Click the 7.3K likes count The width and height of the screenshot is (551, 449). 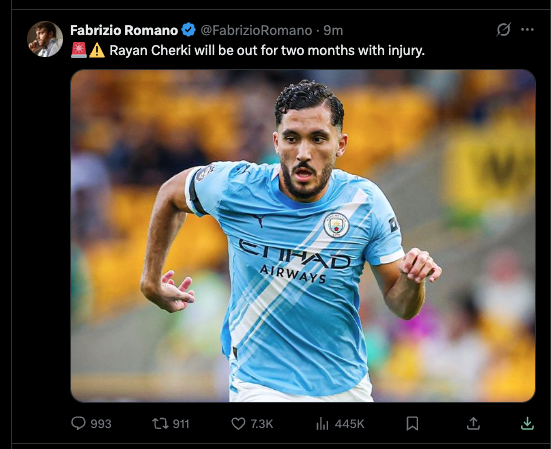click(261, 424)
